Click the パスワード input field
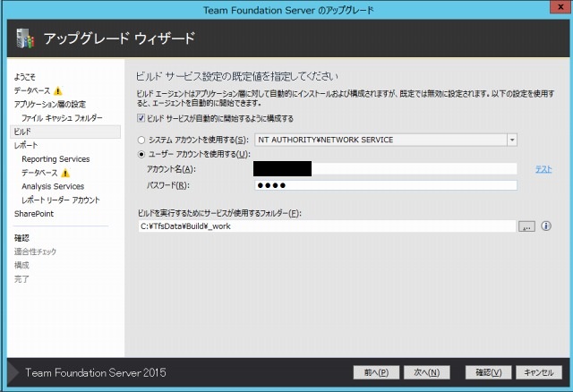Image resolution: width=573 pixels, height=392 pixels. [386, 185]
